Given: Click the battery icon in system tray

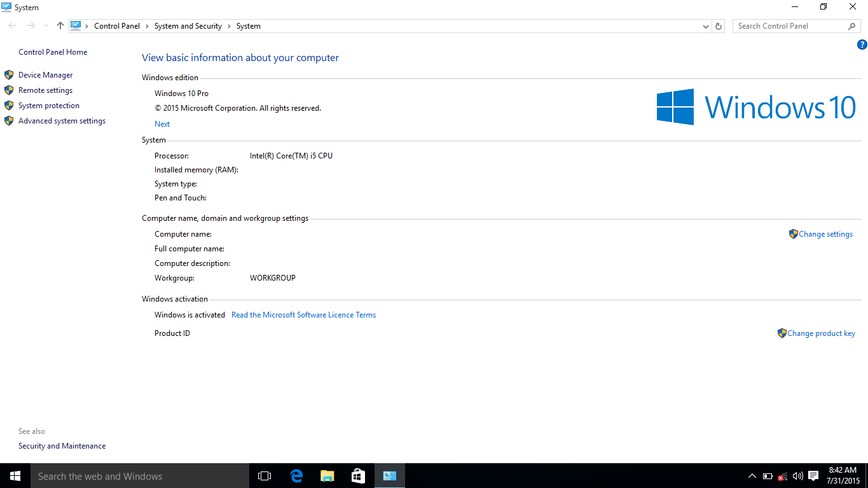Looking at the screenshot, I should (768, 476).
